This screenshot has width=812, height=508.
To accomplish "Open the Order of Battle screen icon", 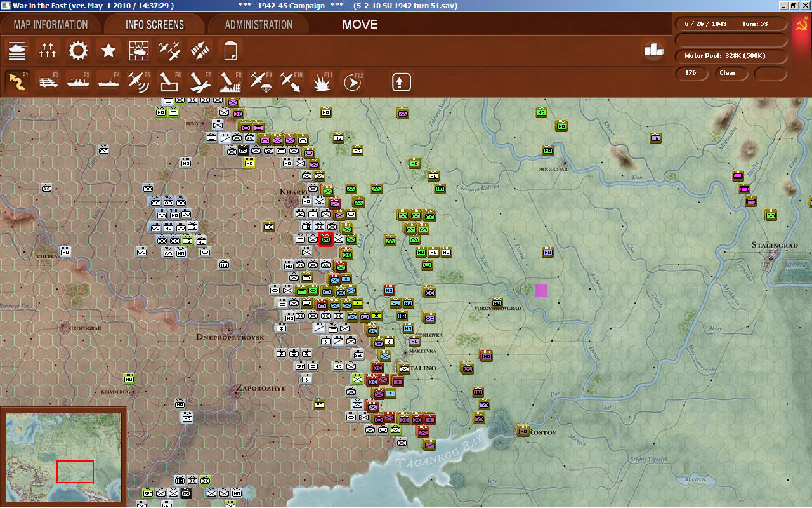I will click(17, 50).
